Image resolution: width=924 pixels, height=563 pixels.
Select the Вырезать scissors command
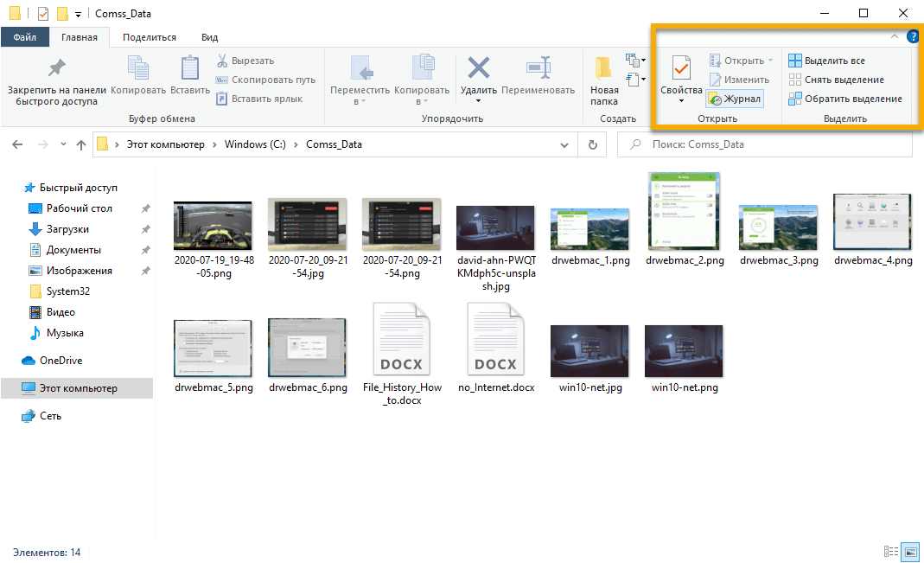click(x=245, y=61)
